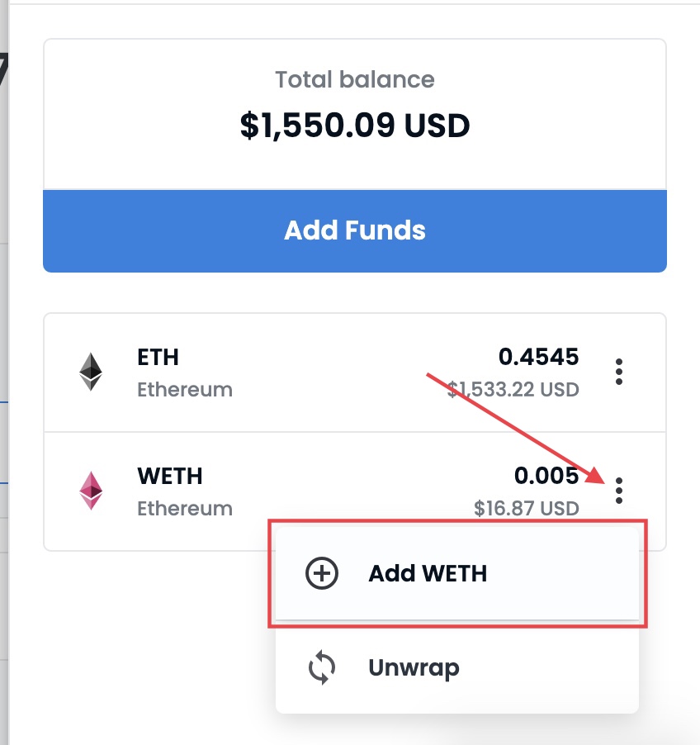The width and height of the screenshot is (700, 745).
Task: Select Unwrap in the popup menu
Action: 456,667
